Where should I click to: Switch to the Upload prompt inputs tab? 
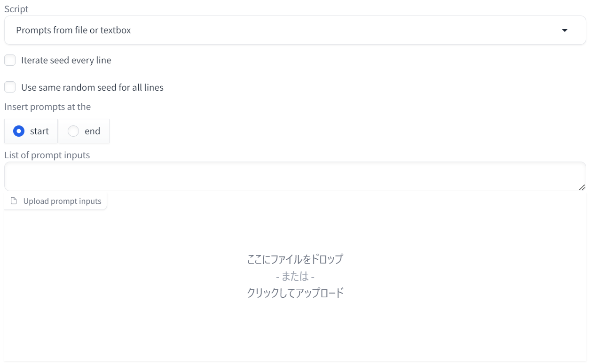tap(55, 201)
